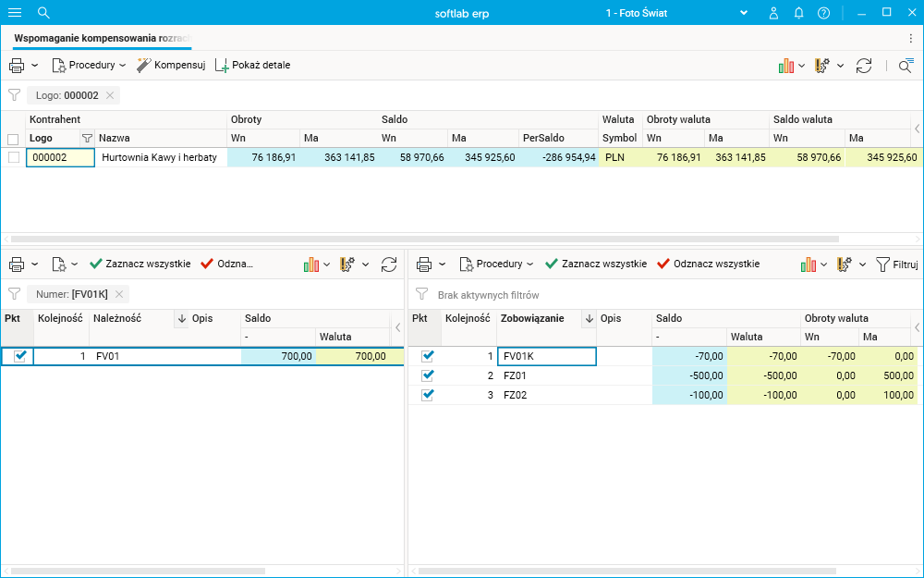This screenshot has width=924, height=578.
Task: Click horizontal scrollbar of liabilities grid
Action: click(627, 571)
